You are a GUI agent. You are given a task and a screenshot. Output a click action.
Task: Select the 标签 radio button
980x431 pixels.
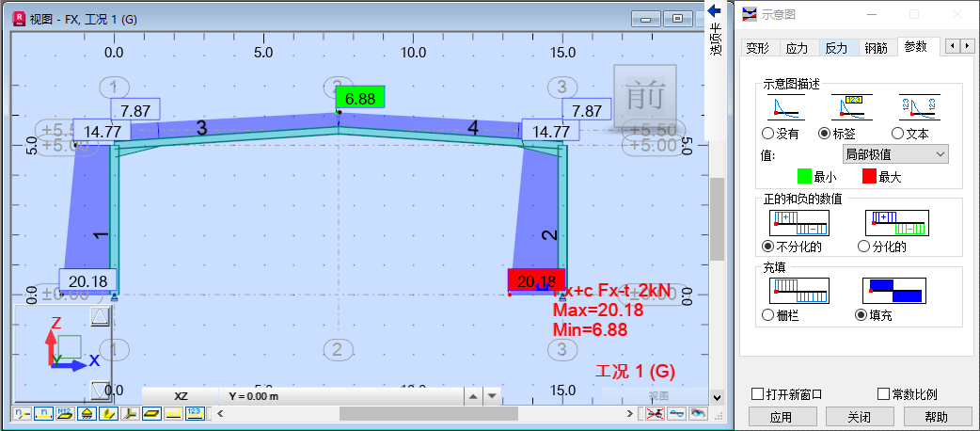pos(825,134)
